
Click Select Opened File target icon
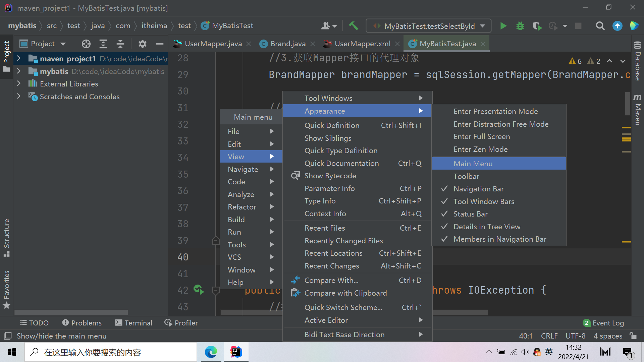pyautogui.click(x=86, y=44)
